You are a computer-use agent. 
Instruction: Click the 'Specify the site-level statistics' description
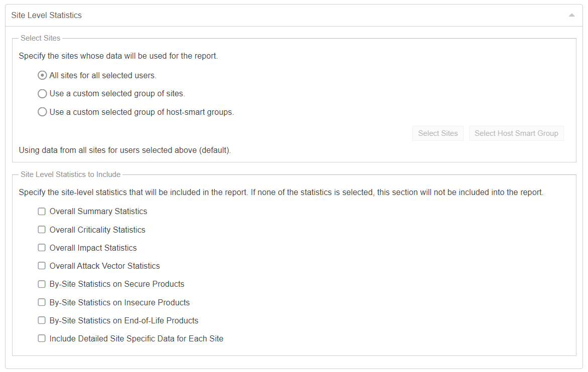pos(281,193)
